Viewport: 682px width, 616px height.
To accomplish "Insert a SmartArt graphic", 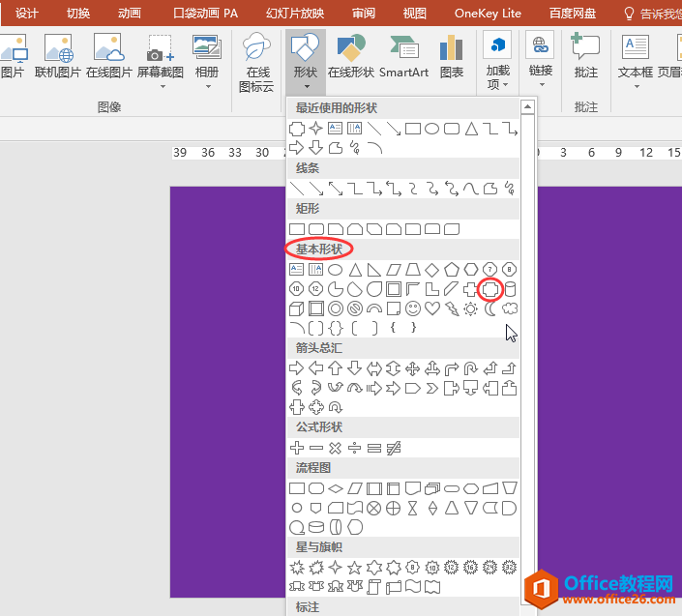I will coord(403,56).
